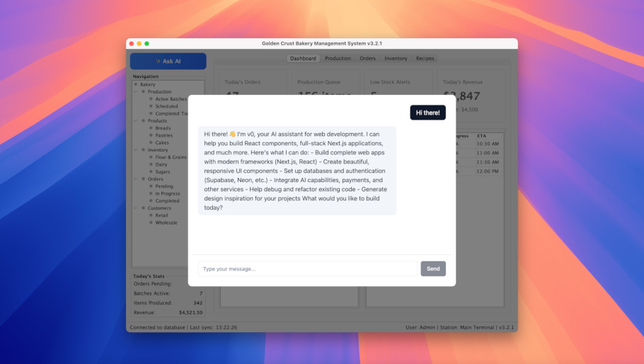Viewport: 644px width, 364px height.
Task: Click the Wholesale customers bullet icon
Action: (x=151, y=222)
